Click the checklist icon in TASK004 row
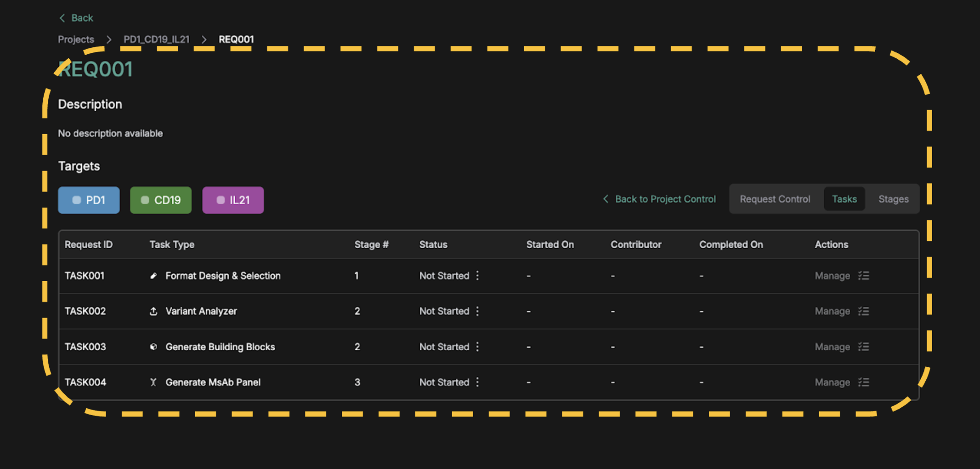Screen dimensions: 980x469 point(863,382)
